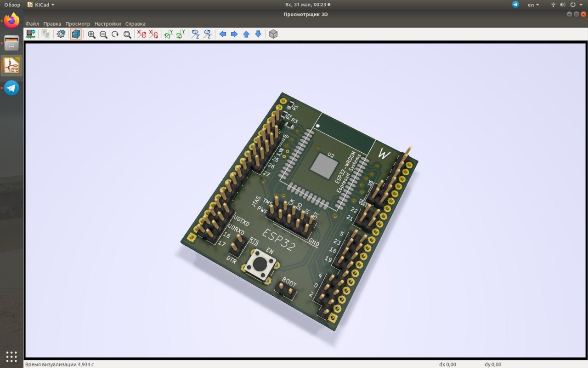The width and height of the screenshot is (588, 368).
Task: Copy 3D image to clipboard icon
Action: point(45,34)
